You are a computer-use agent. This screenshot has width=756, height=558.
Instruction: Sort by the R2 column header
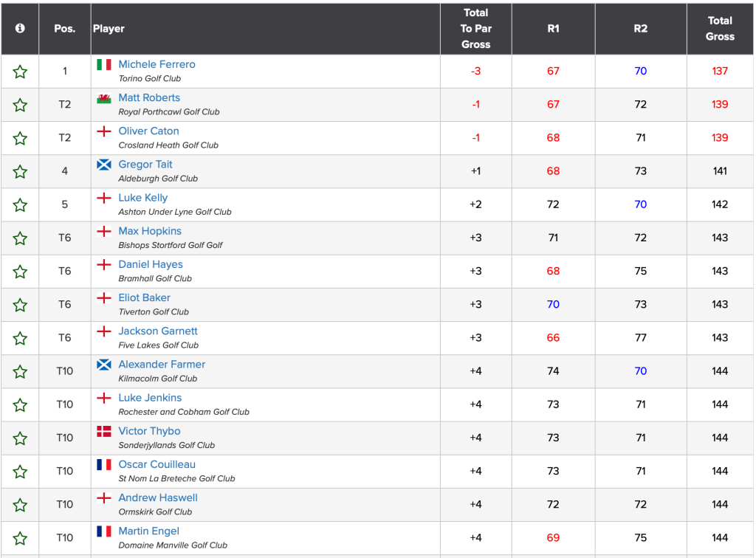pos(640,29)
